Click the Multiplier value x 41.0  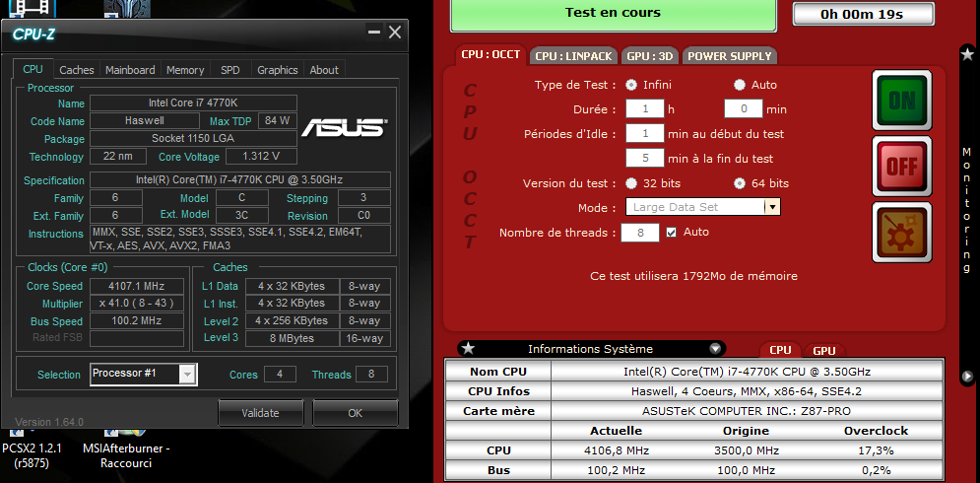point(137,304)
